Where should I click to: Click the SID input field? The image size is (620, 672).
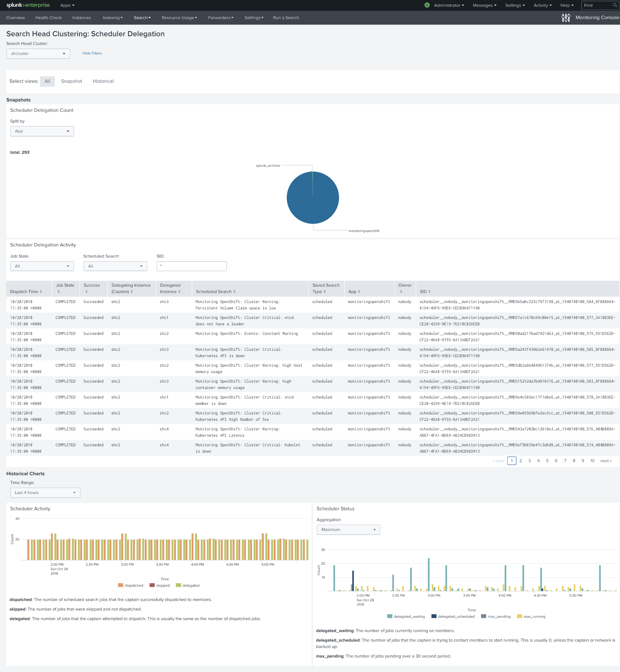click(192, 266)
